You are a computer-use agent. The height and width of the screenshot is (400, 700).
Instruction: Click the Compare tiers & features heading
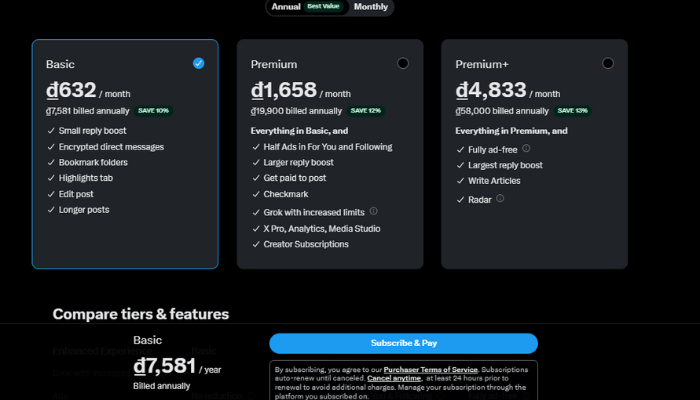coord(140,314)
